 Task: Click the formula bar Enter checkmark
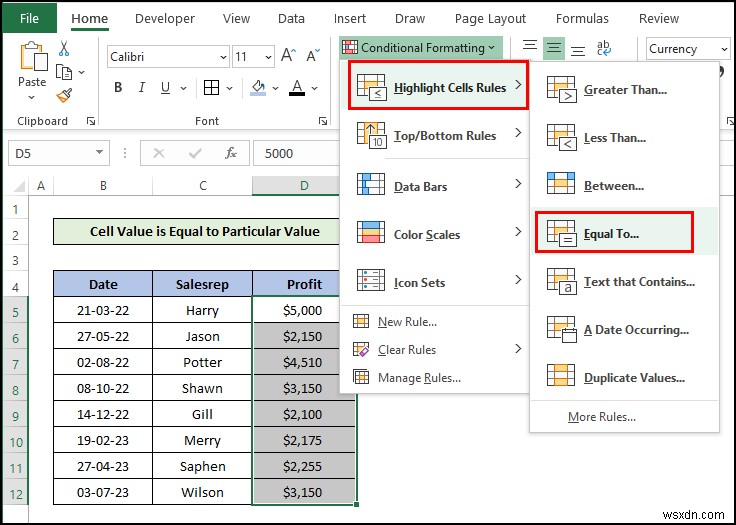pos(195,153)
